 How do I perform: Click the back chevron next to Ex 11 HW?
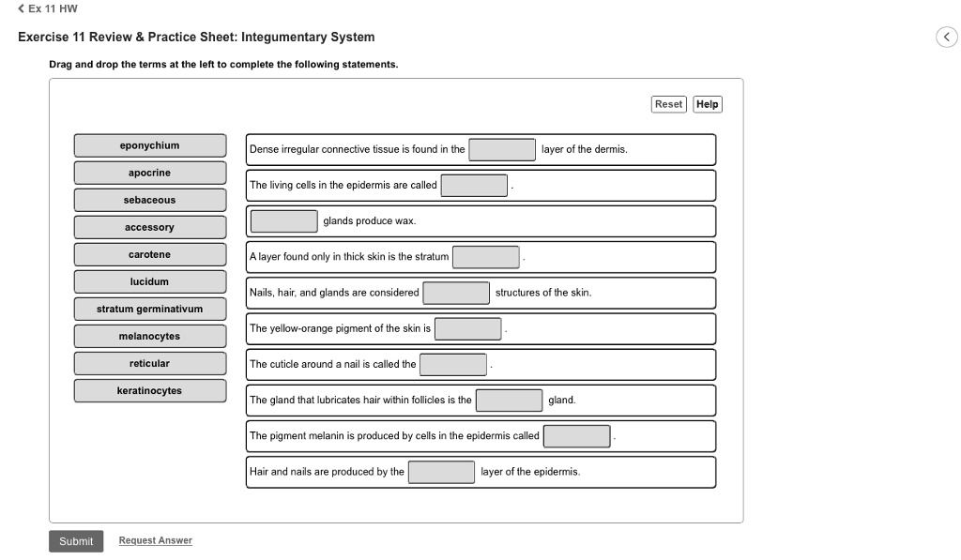[x=21, y=8]
